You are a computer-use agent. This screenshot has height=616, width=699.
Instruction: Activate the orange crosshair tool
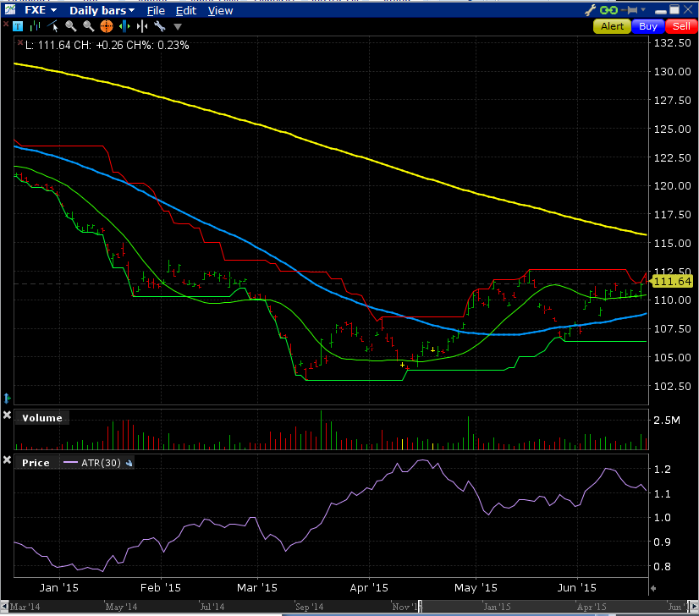[107, 26]
